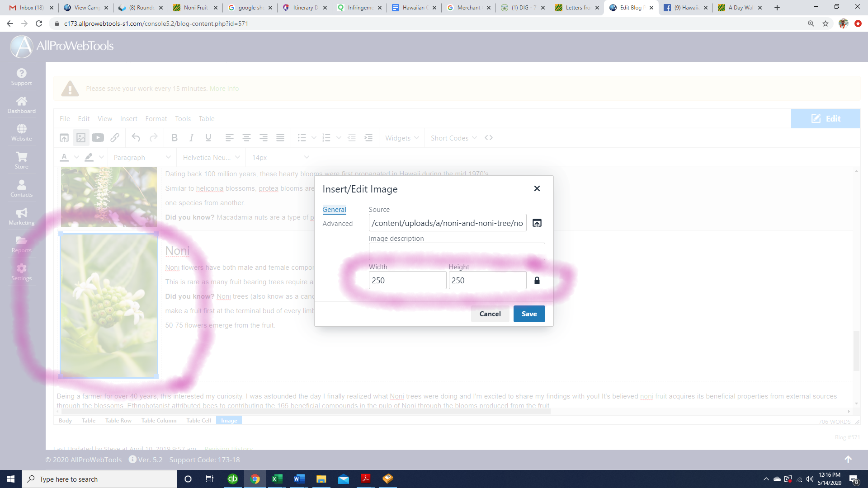Viewport: 868px width, 488px height.
Task: Open Marketing section in sidebar
Action: 21,216
